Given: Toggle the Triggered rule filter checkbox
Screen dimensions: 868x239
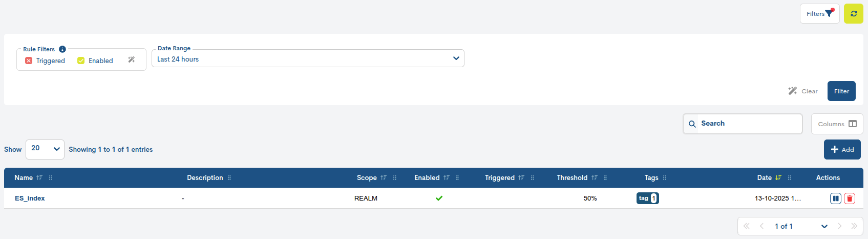Looking at the screenshot, I should click(29, 61).
